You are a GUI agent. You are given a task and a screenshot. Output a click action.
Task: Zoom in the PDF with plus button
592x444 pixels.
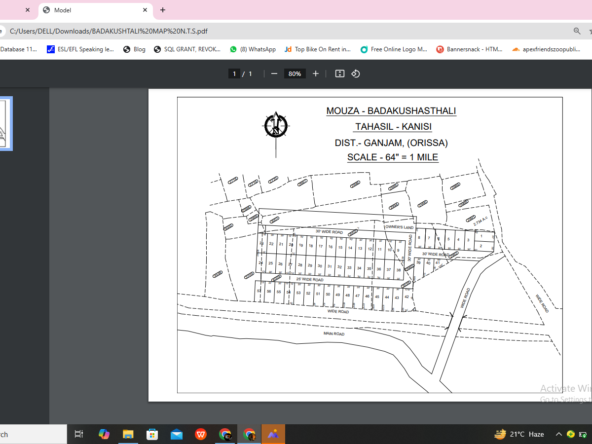(316, 74)
